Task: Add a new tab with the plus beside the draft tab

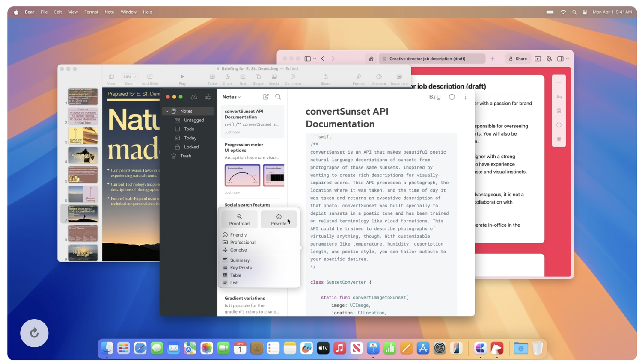Action: tap(493, 59)
